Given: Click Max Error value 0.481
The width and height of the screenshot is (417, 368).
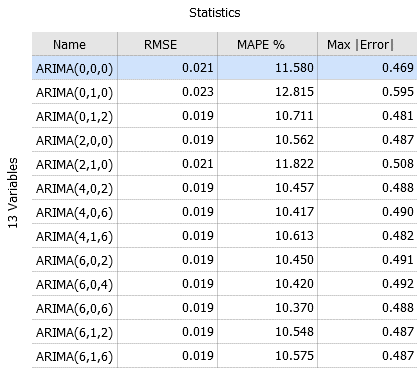Looking at the screenshot, I should 398,116.
